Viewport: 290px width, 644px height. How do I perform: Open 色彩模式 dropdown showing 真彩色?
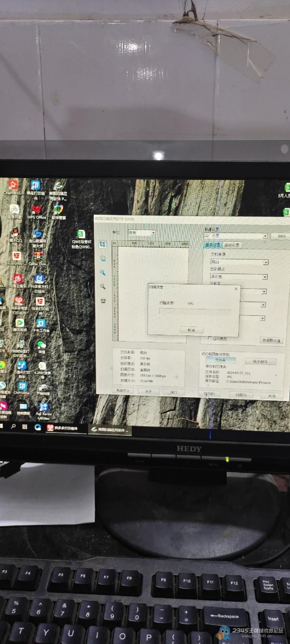[x=239, y=277]
